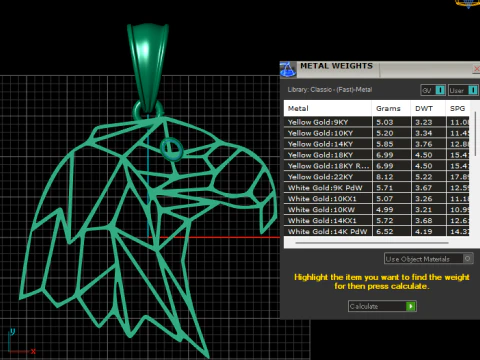Click the XY axis indicator

pyautogui.click(x=21, y=342)
